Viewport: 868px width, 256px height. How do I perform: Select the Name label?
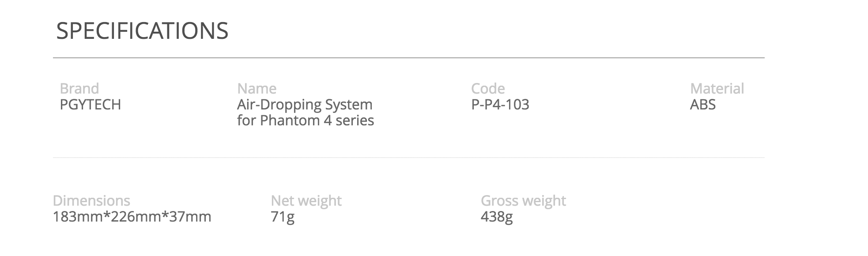point(257,88)
